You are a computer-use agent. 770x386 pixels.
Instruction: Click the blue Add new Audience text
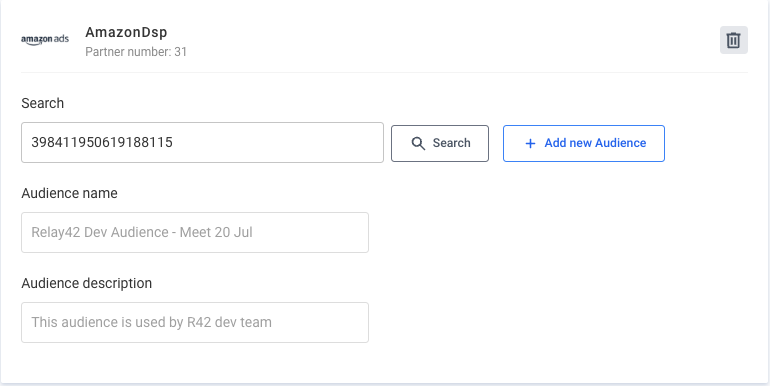[595, 143]
